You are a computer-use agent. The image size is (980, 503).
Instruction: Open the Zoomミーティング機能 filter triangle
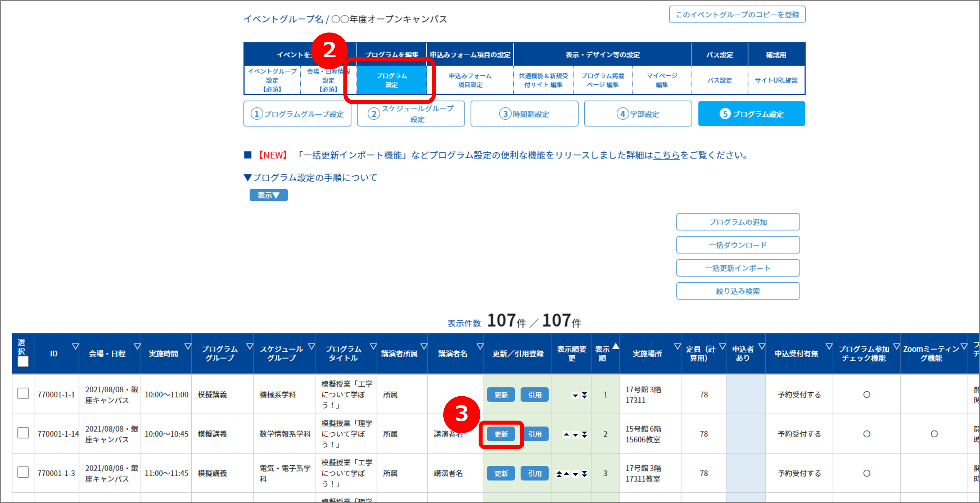tap(964, 346)
